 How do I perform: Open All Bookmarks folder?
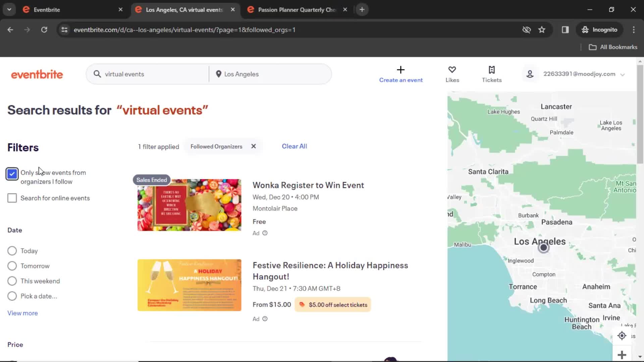click(x=613, y=47)
